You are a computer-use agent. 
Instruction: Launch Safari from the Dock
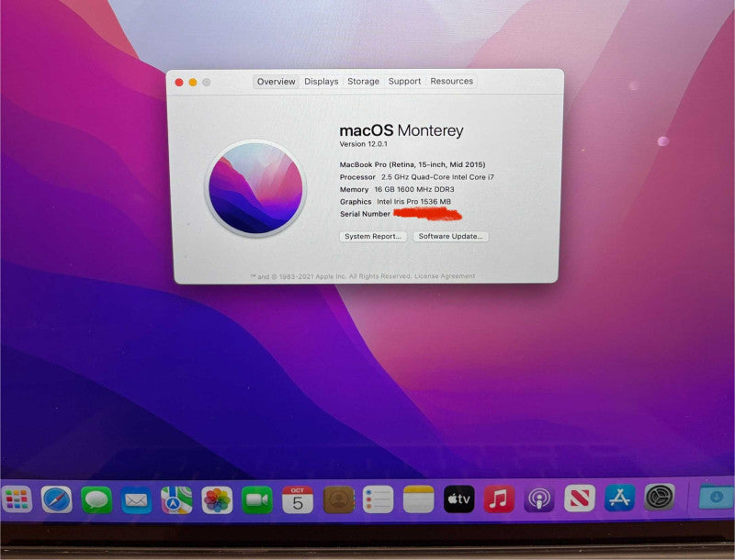pos(56,499)
